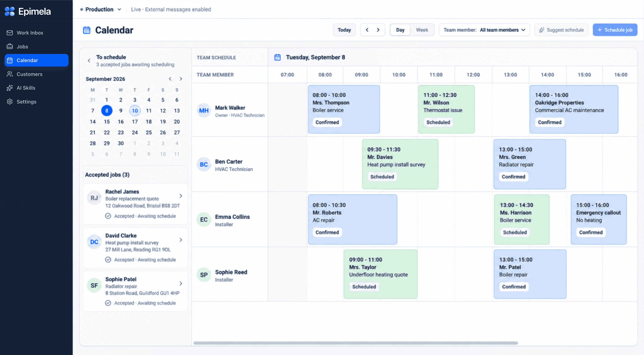The width and height of the screenshot is (644, 355).
Task: Click the Epimela logo icon
Action: (x=10, y=11)
